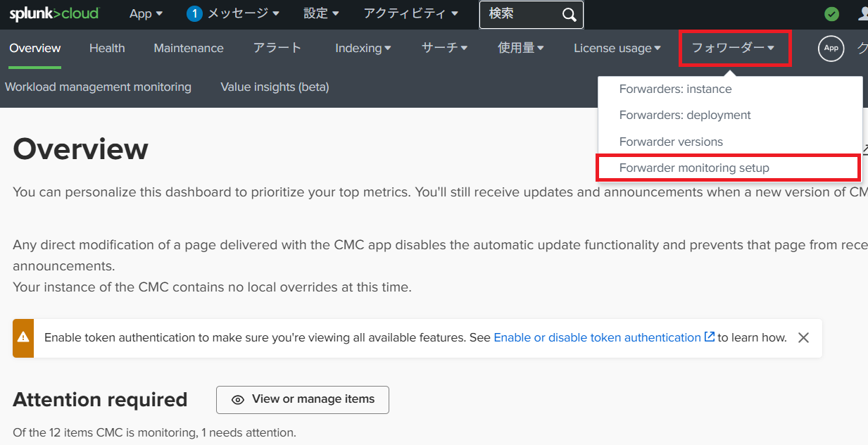Click the magnifying glass search icon
The height and width of the screenshot is (445, 868).
point(569,15)
